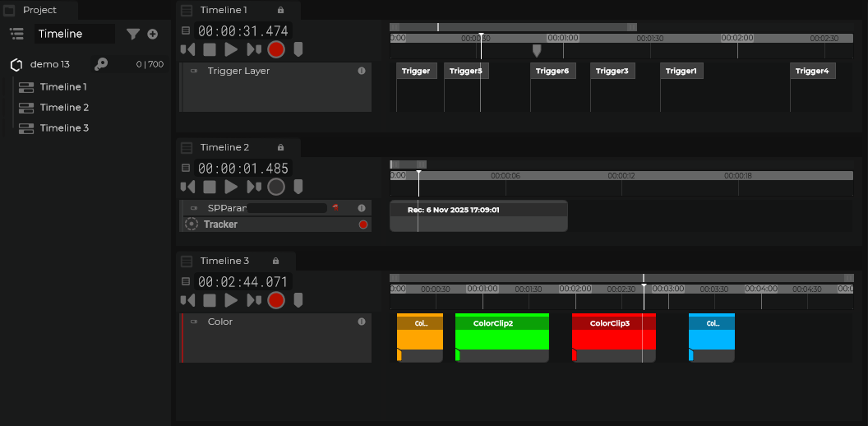The width and height of the screenshot is (868, 426).
Task: Toggle the Tracker record dot
Action: coord(362,225)
